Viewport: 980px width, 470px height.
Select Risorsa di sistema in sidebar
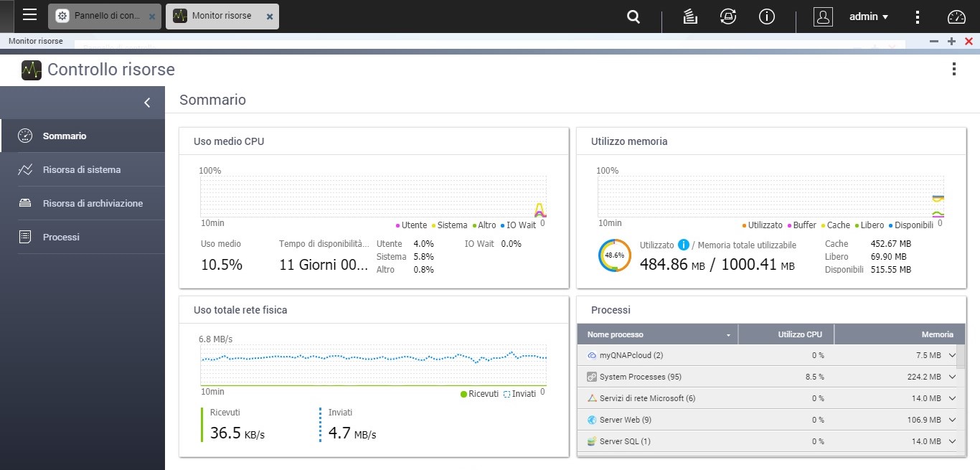(x=82, y=170)
